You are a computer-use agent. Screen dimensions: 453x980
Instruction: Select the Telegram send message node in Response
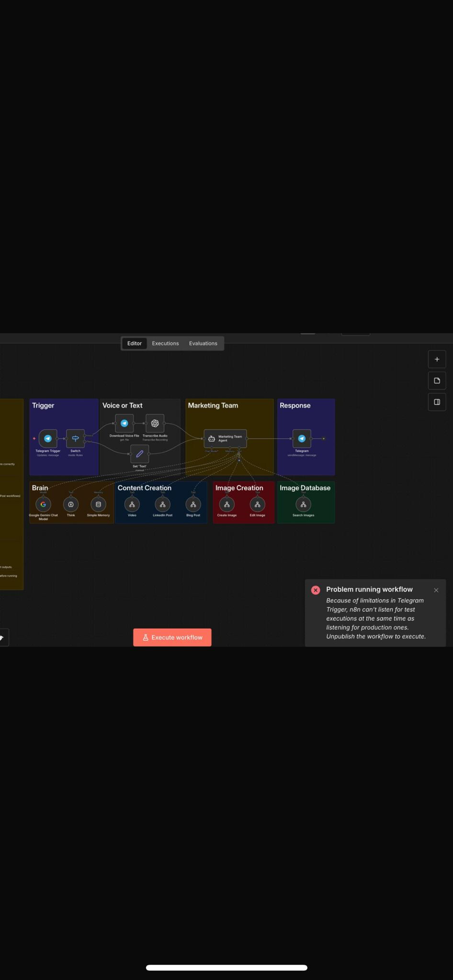coord(302,438)
